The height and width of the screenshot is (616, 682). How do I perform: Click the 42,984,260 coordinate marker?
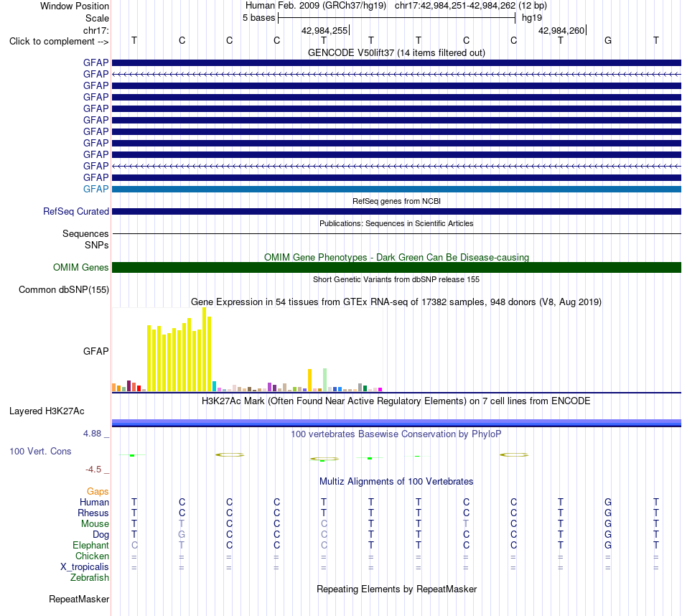(x=561, y=30)
